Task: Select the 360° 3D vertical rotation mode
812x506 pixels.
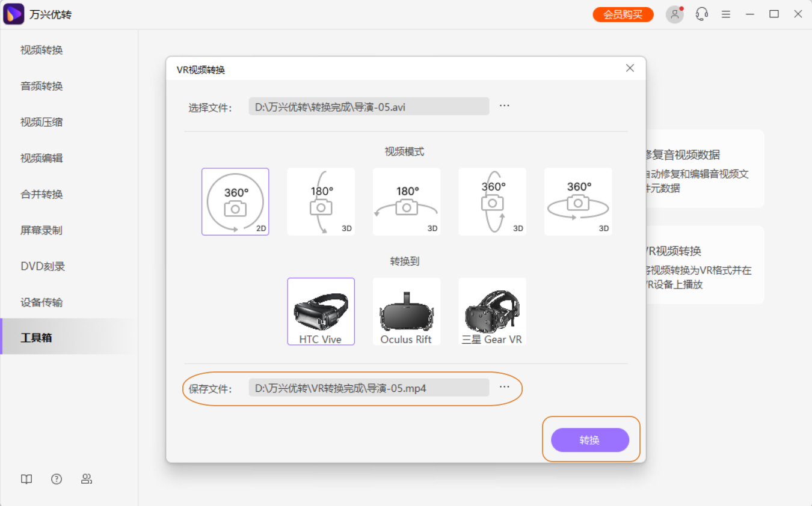Action: tap(492, 201)
